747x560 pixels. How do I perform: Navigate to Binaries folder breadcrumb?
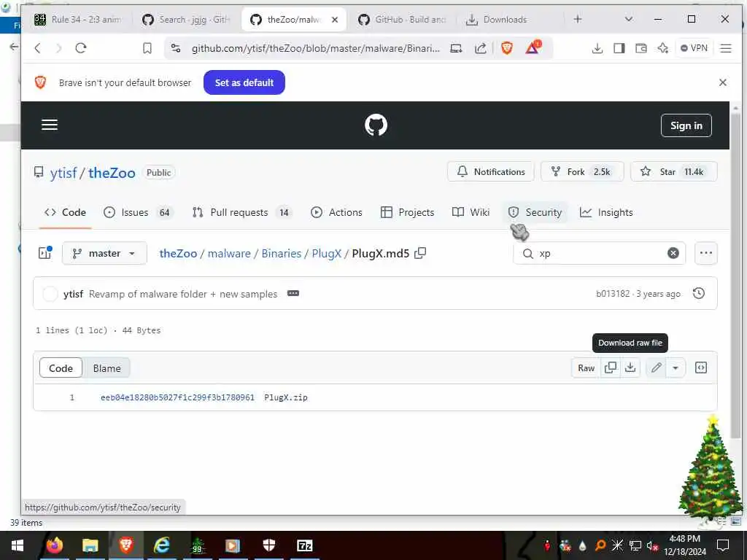[281, 253]
